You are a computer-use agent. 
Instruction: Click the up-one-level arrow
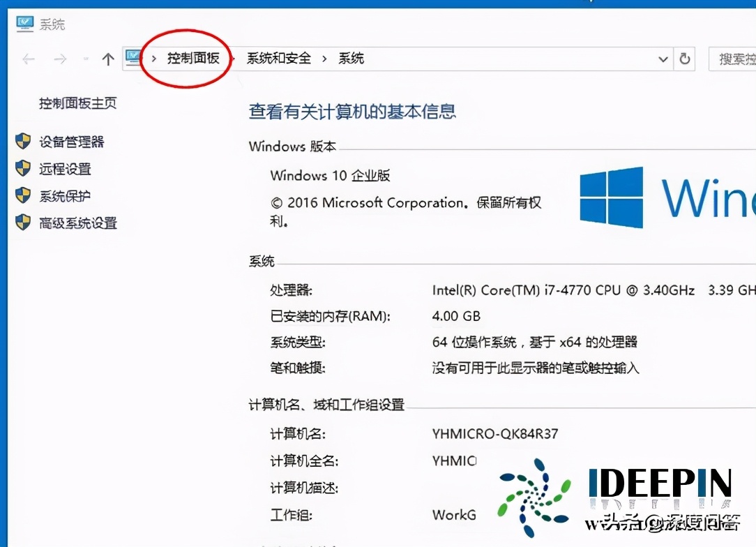(108, 59)
